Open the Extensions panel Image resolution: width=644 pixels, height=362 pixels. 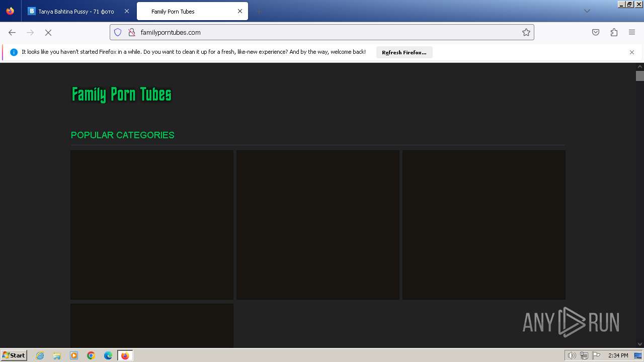pos(614,32)
